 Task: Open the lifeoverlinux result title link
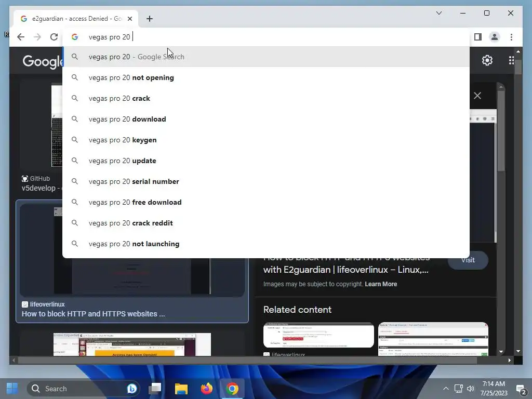pos(94,314)
